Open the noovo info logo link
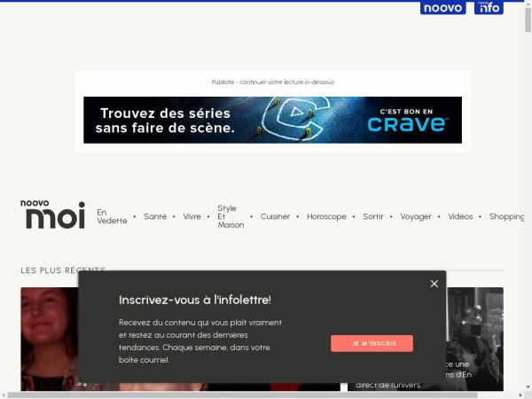Viewport: 532px width, 399px height. point(489,8)
